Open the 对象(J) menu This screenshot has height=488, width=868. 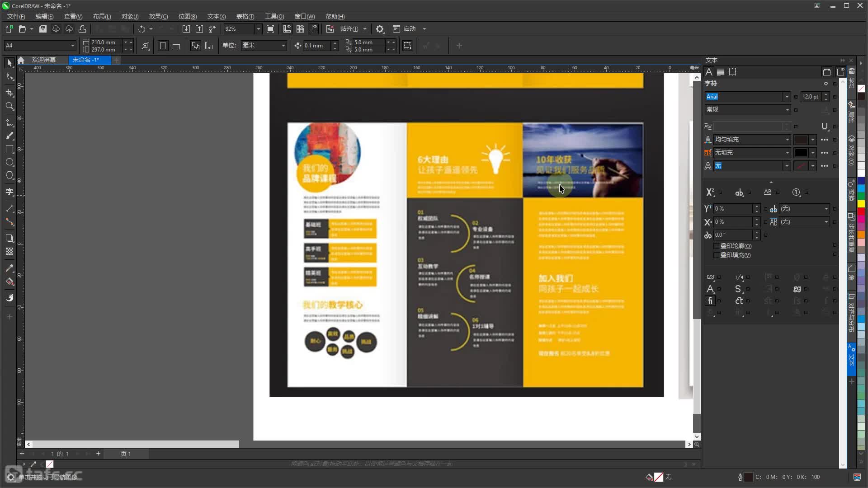coord(130,17)
